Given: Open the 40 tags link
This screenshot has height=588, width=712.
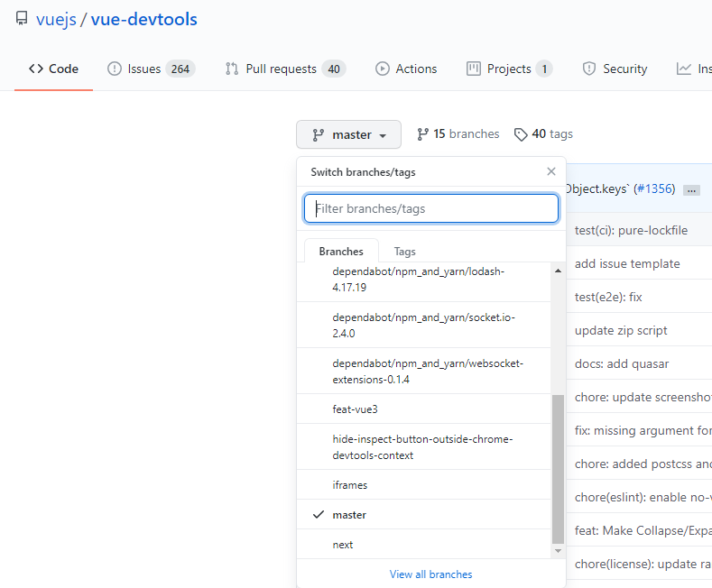Looking at the screenshot, I should (x=543, y=134).
